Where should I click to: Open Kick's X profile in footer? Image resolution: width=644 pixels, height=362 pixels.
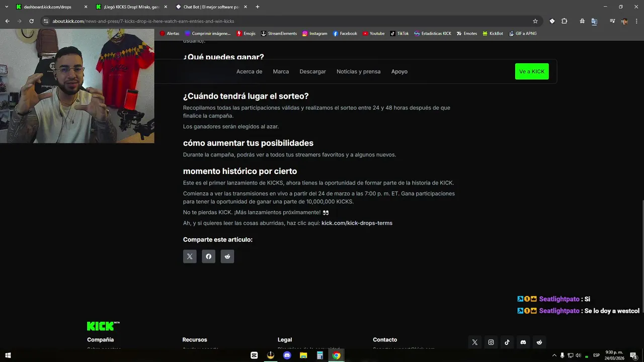[x=474, y=342]
